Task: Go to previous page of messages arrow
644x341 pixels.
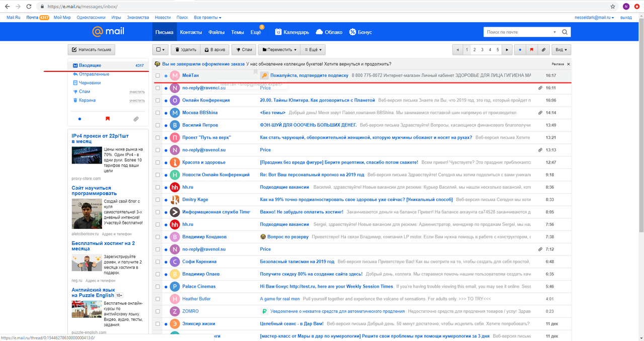Action: (x=457, y=50)
